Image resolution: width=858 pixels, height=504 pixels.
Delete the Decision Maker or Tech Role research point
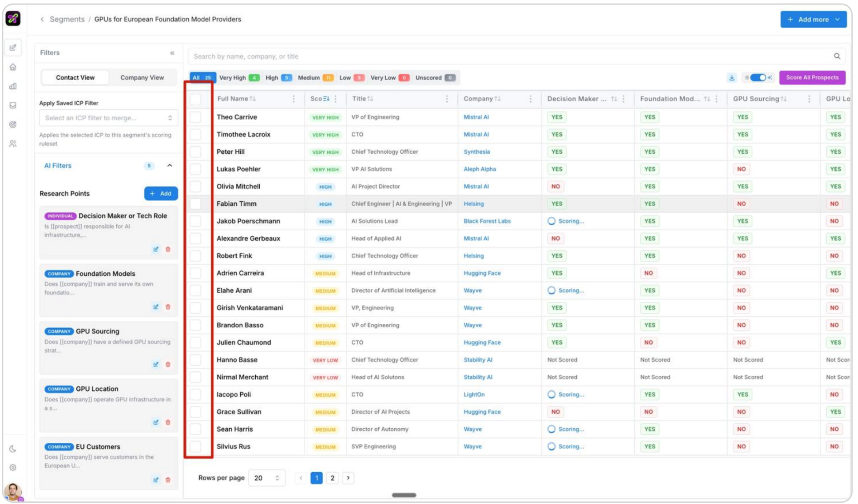[x=168, y=249]
